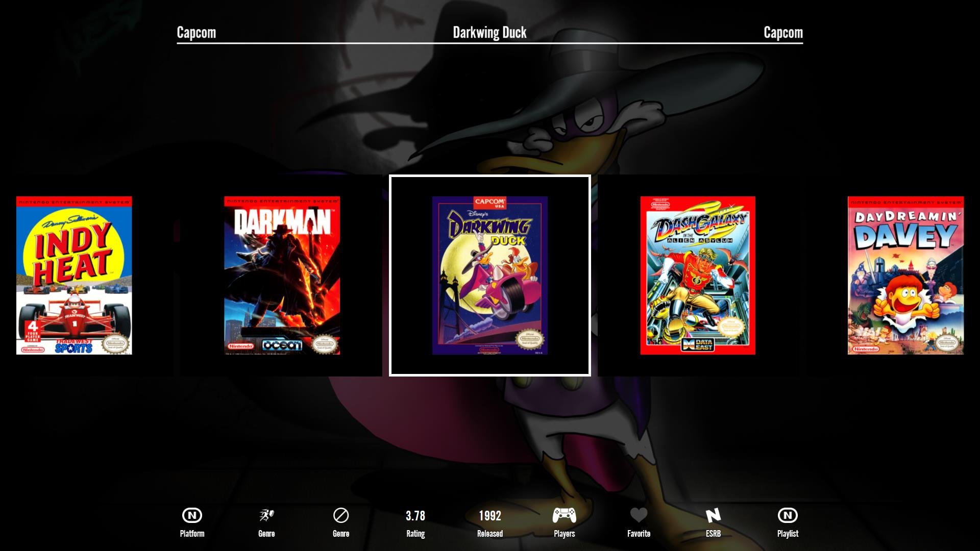Select the Indy Heat box art

[x=74, y=275]
